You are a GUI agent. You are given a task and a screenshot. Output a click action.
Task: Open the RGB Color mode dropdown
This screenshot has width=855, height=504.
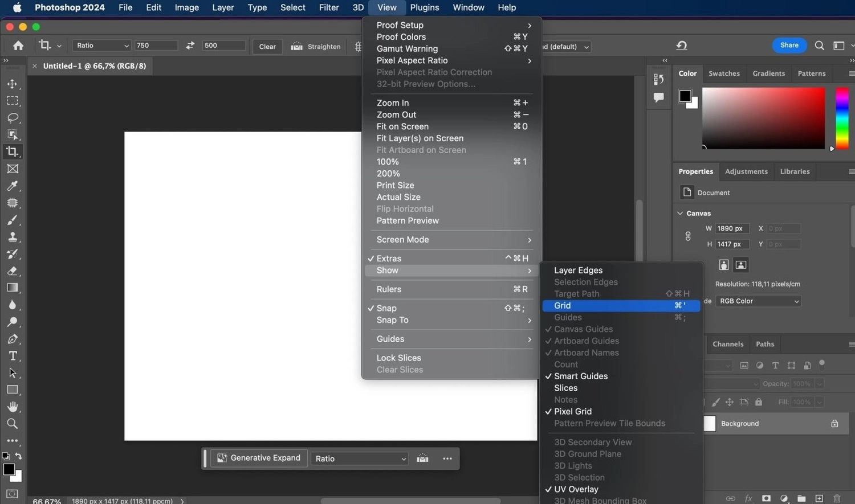[758, 301]
